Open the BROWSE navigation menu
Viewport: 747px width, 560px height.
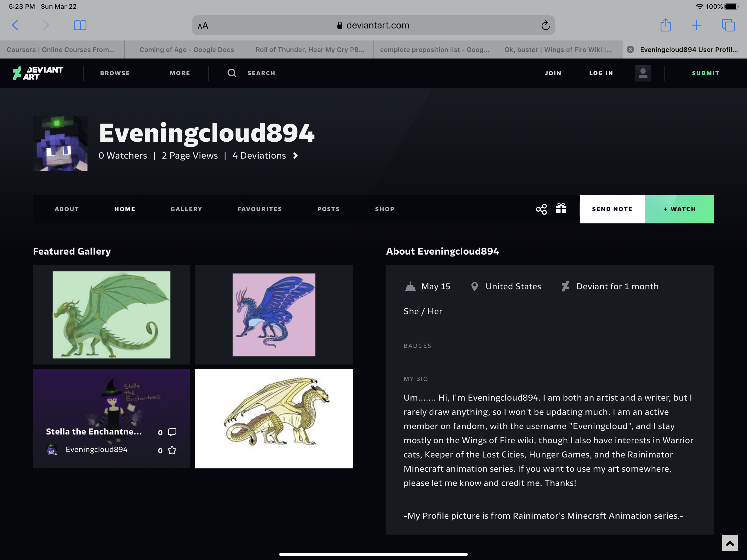[115, 73]
